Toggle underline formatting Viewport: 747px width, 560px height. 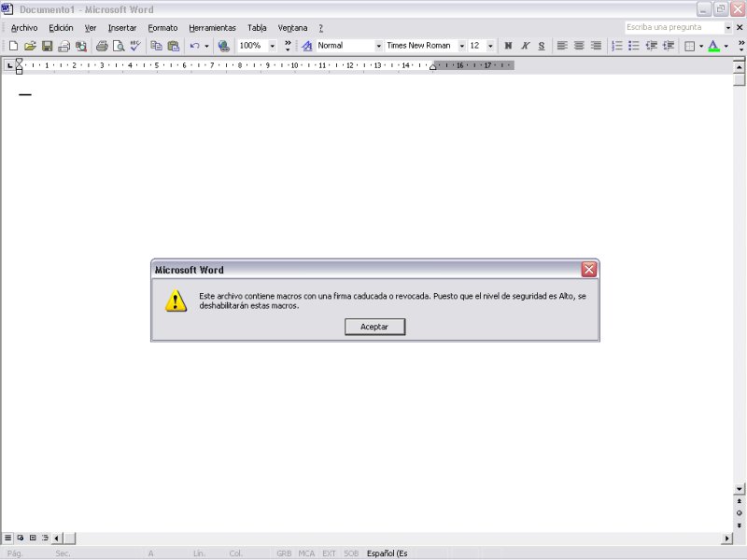542,46
